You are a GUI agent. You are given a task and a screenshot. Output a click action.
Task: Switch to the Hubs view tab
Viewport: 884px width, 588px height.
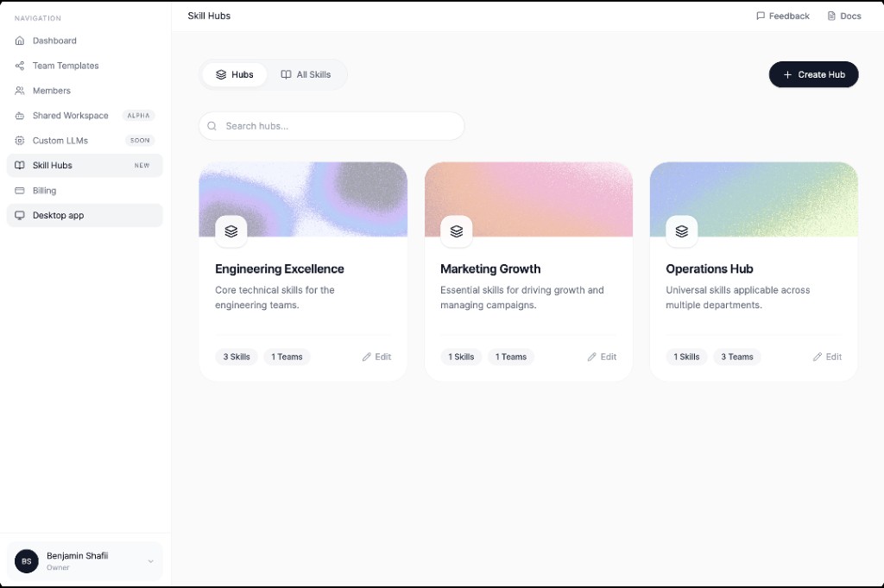click(x=234, y=75)
